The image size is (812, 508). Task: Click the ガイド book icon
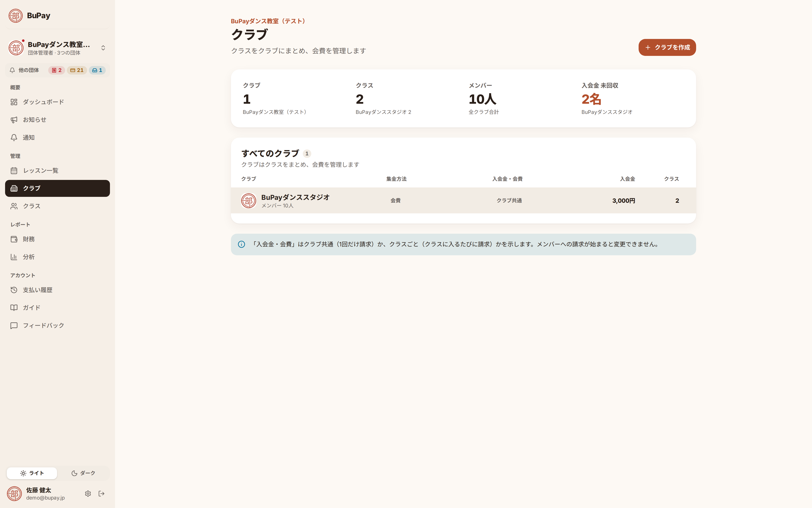coord(14,308)
